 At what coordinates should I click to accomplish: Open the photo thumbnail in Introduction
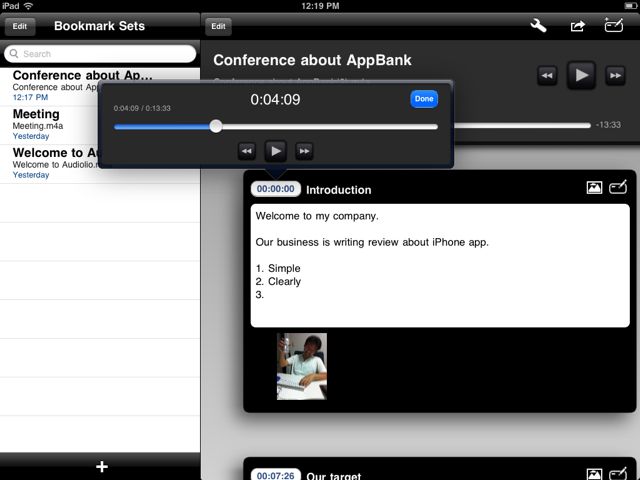(302, 366)
